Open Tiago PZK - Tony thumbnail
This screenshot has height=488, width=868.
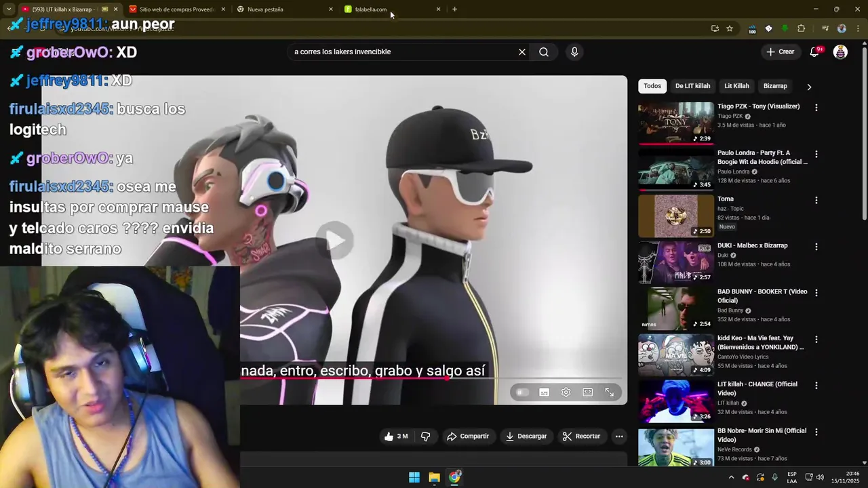675,123
